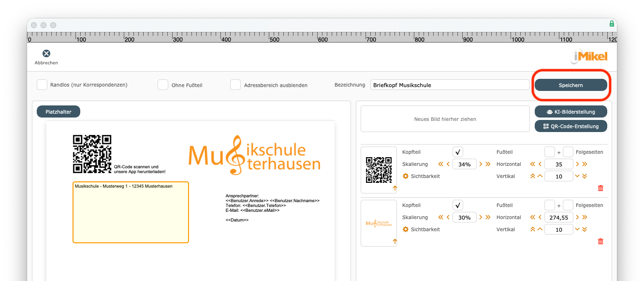Enable Fußteil checkbox for the QR code image
The image size is (644, 281).
[550, 152]
